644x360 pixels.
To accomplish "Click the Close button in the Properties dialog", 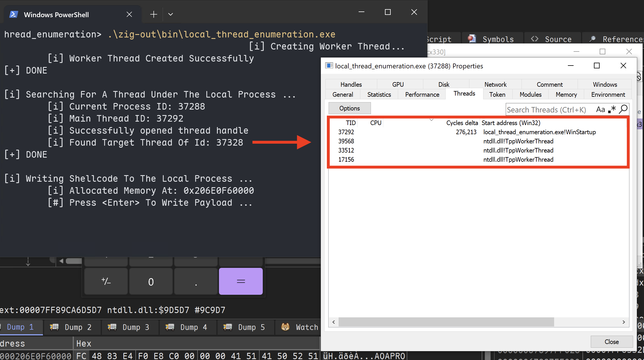I will click(x=611, y=342).
